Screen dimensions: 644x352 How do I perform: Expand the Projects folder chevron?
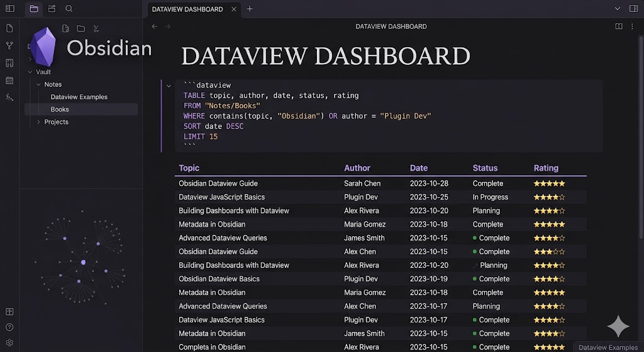[x=38, y=122]
